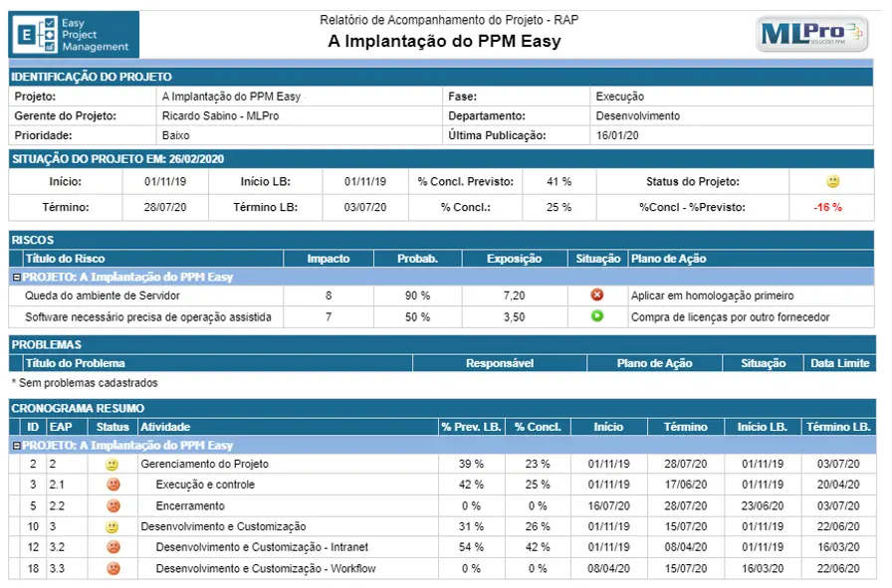Collapse the project group in Cronograma Resumo
This screenshot has width=892, height=588.
coord(17,446)
